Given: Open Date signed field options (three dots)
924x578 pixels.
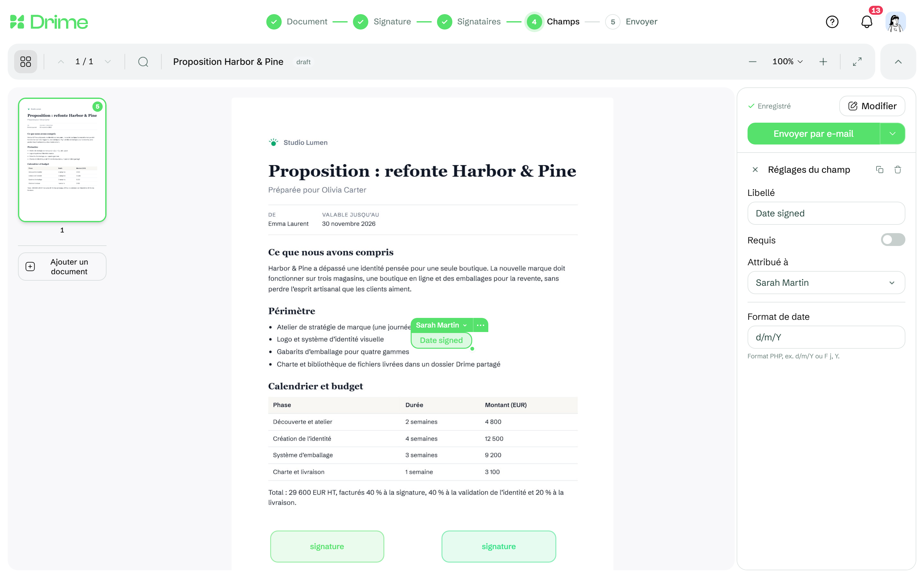Looking at the screenshot, I should point(480,325).
